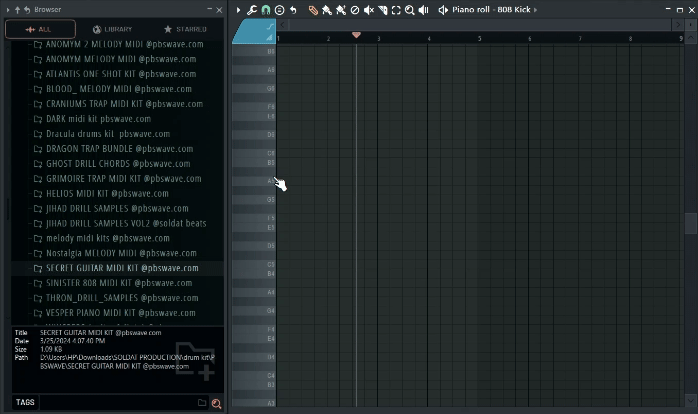Click the TAGS button
This screenshot has width=698, height=414.
[x=25, y=403]
